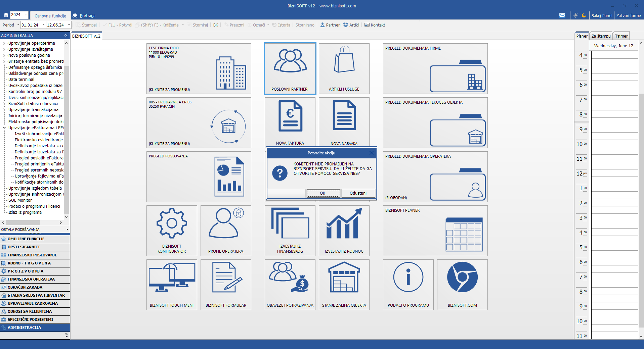This screenshot has width=644, height=349.
Task: Collapse Upravljanje eFakturama tree node
Action: point(4,128)
